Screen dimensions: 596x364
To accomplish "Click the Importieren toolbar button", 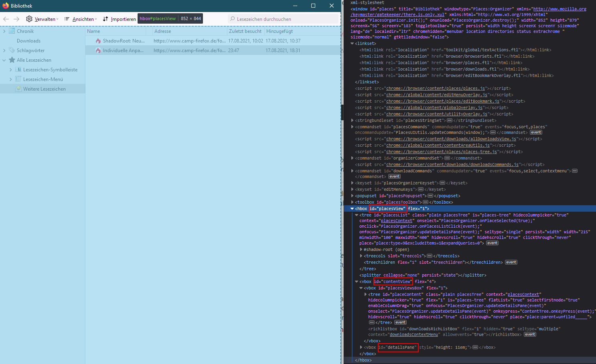I will click(119, 19).
